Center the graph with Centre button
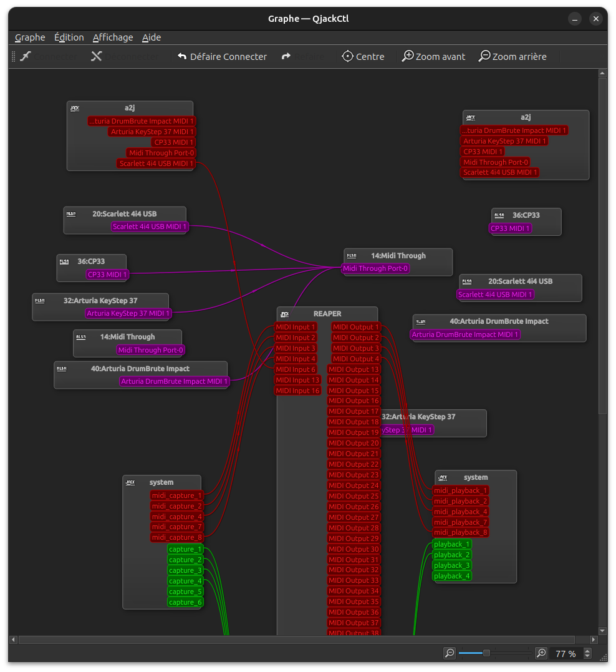The height and width of the screenshot is (672, 616). point(363,57)
